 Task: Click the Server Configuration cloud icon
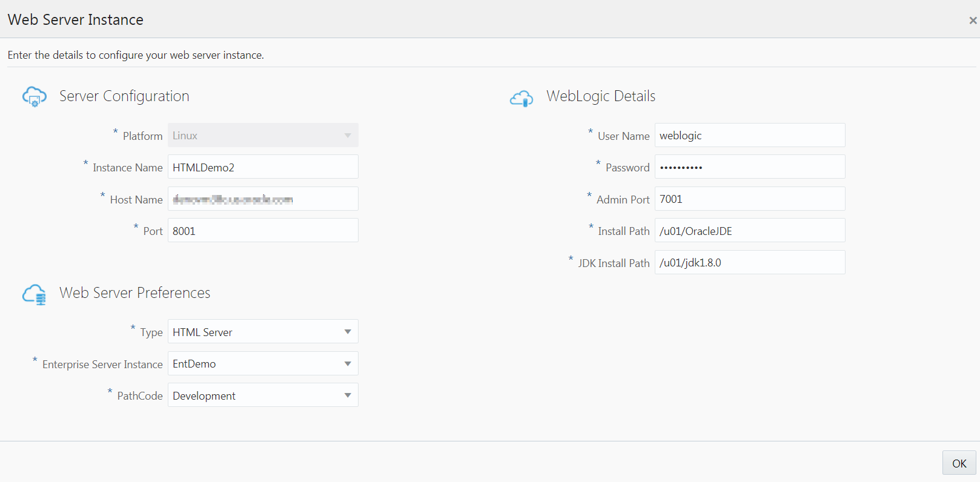(x=35, y=96)
